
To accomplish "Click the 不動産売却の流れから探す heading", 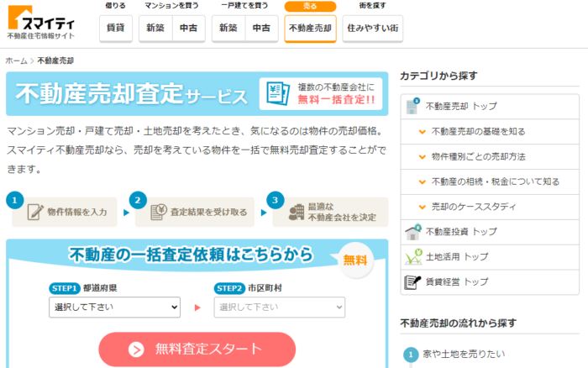I will (459, 323).
